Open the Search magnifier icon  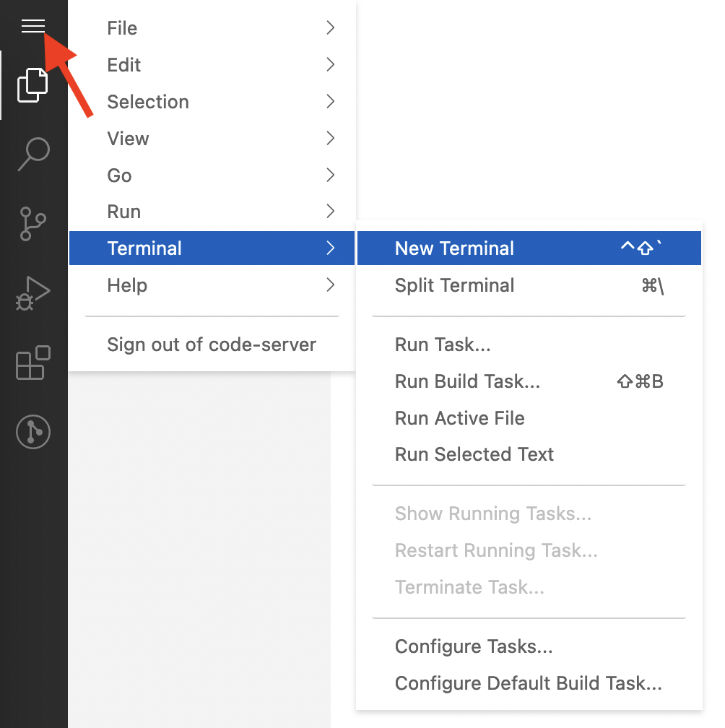point(33,154)
